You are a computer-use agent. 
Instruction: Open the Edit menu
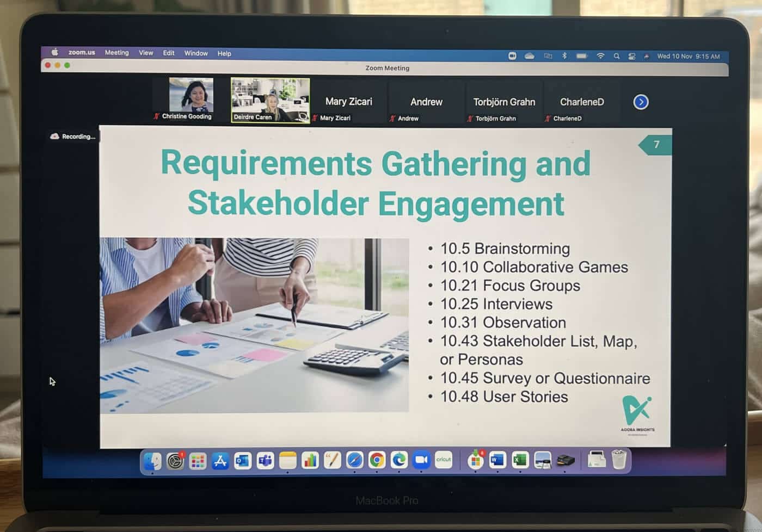[169, 53]
